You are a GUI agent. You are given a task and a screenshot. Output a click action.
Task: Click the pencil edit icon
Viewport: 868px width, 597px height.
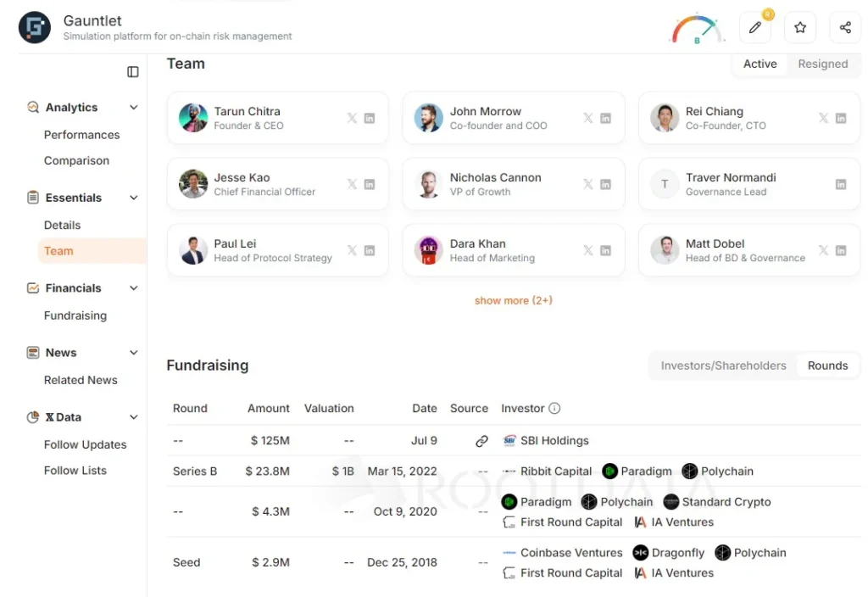coord(755,27)
